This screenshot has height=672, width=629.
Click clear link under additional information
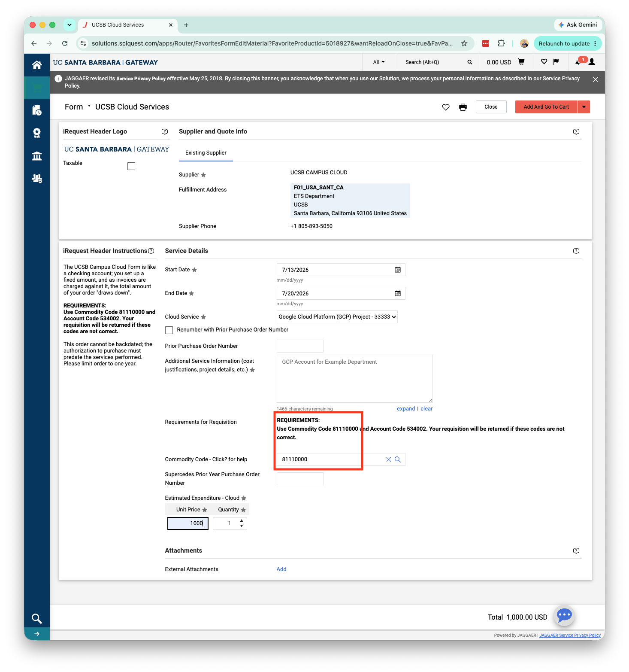coord(426,409)
